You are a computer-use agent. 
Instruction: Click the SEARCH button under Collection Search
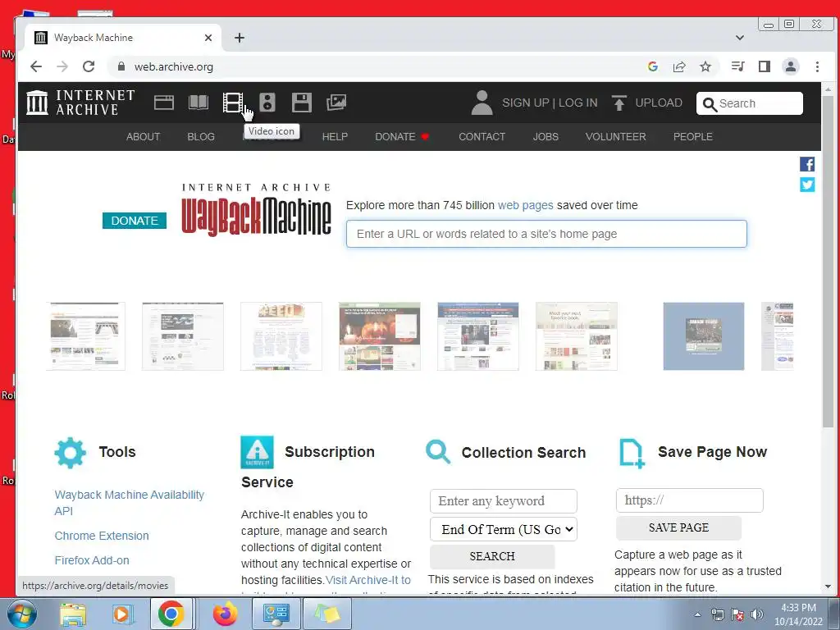492,556
